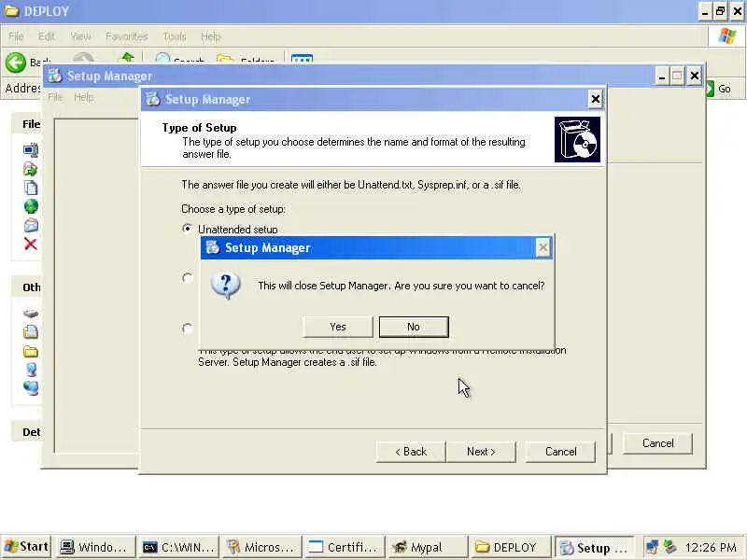This screenshot has width=747, height=560.
Task: Select the third setup type radio button
Action: (188, 329)
